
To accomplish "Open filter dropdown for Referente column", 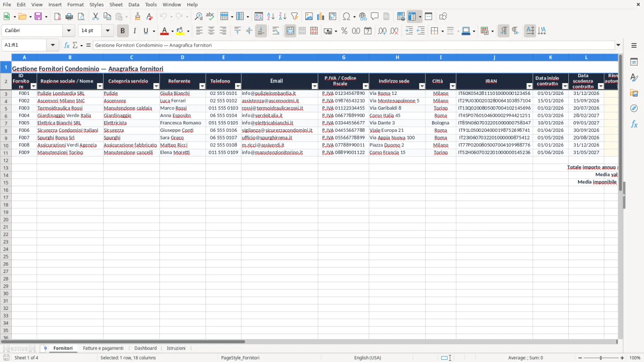I will click(x=202, y=86).
